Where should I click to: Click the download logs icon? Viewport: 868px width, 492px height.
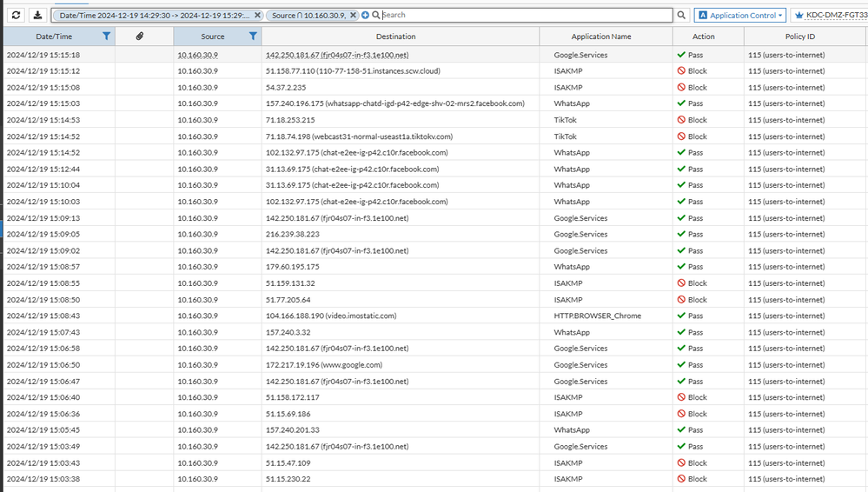(x=37, y=15)
